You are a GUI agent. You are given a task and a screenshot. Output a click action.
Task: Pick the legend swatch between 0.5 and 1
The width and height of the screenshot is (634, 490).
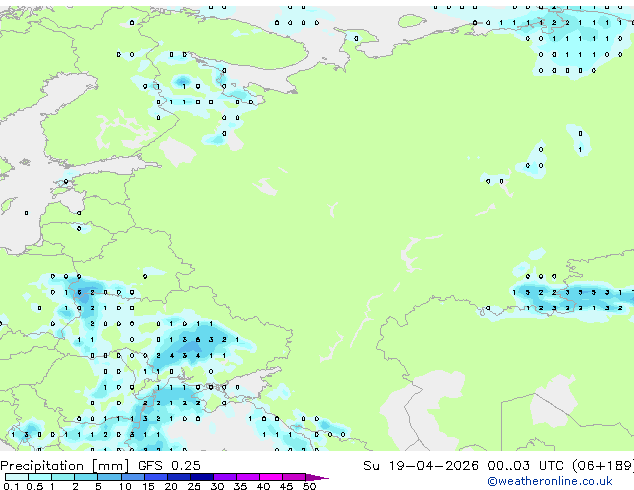tap(40, 477)
